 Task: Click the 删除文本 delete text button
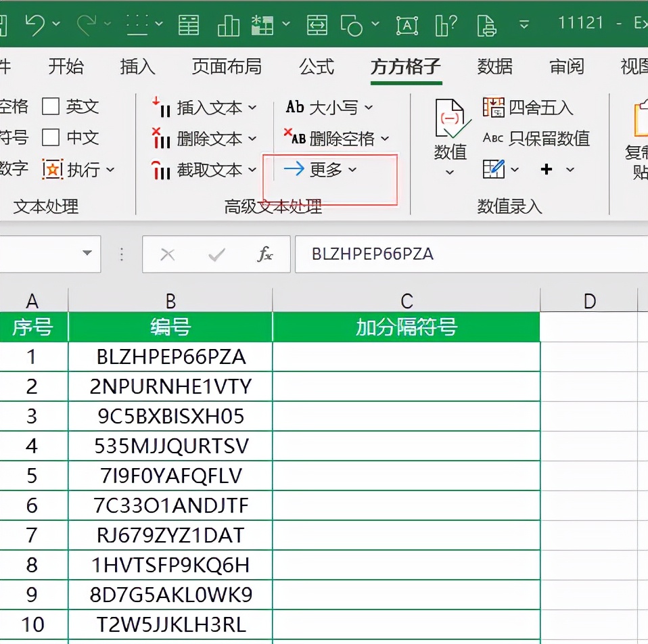point(196,138)
